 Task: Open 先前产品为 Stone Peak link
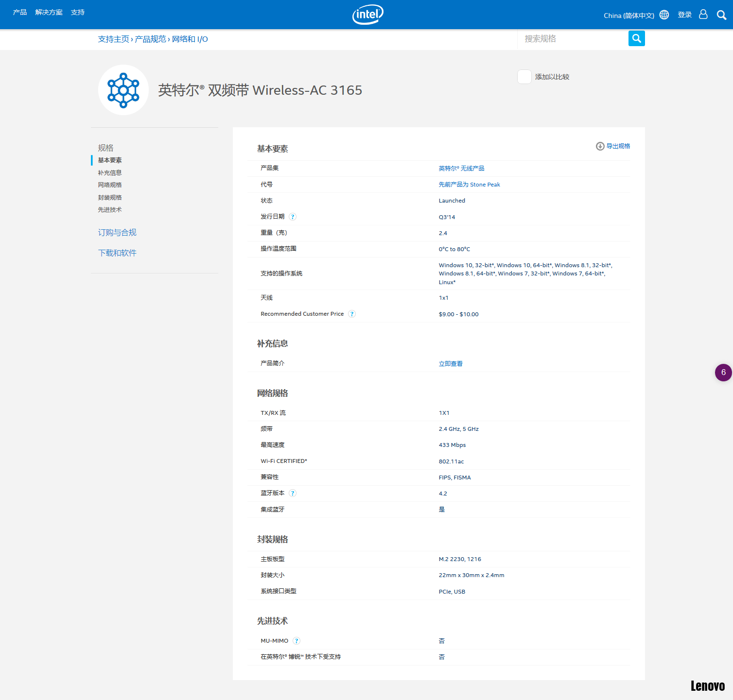[469, 185]
